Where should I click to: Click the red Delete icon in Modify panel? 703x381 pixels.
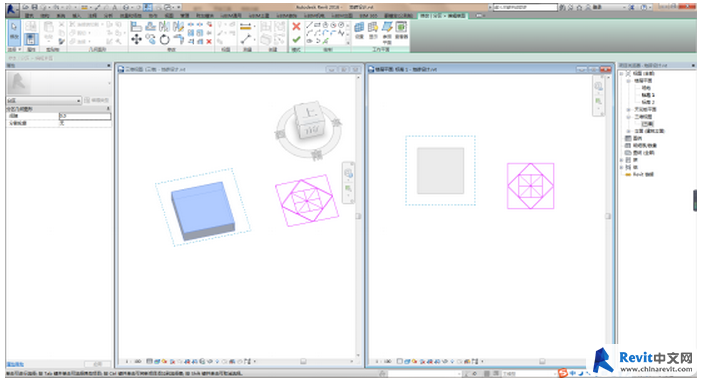click(209, 42)
